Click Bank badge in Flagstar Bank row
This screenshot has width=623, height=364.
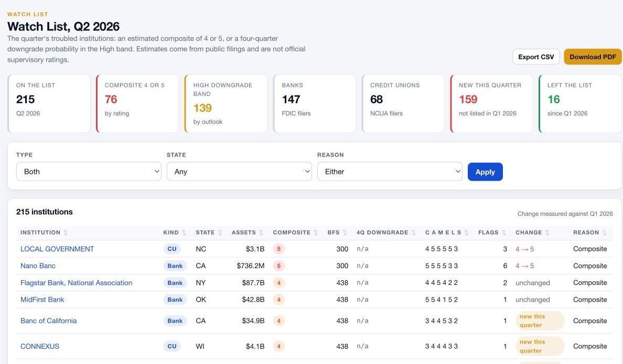[175, 283]
